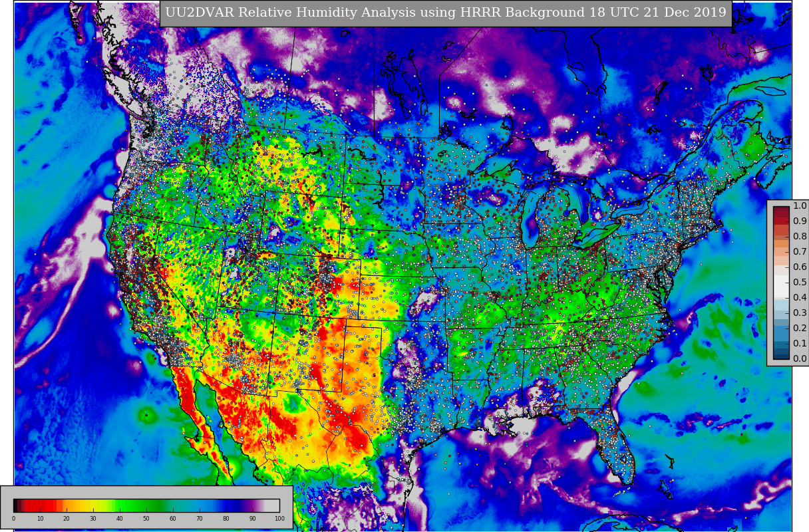Viewport: 809px width, 532px height.
Task: Click the '60' tick label on humidity colorbar
Action: coord(173,519)
